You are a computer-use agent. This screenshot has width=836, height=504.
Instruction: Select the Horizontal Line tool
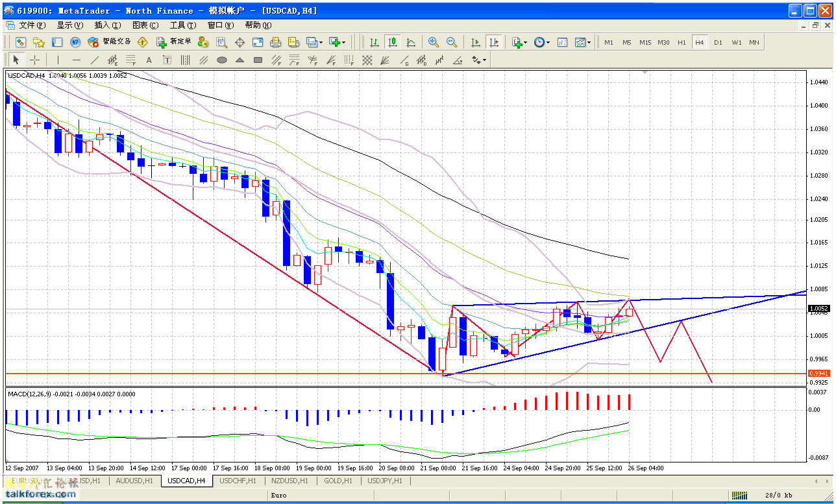pyautogui.click(x=76, y=60)
